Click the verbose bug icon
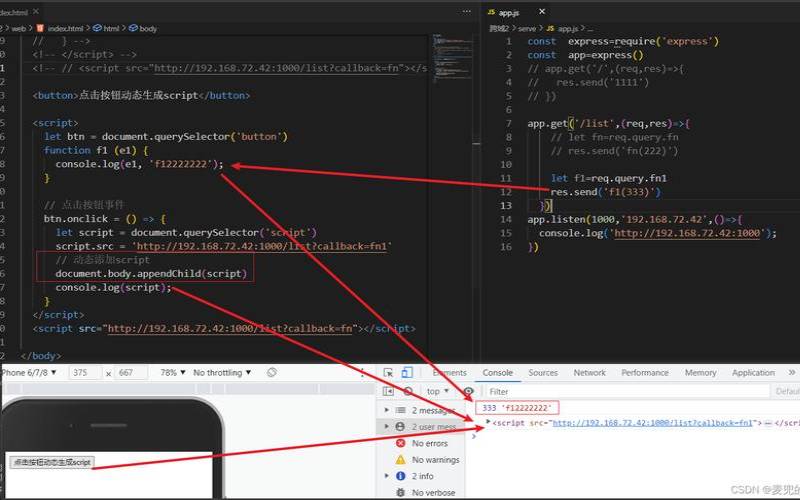This screenshot has width=800, height=500. 401,492
